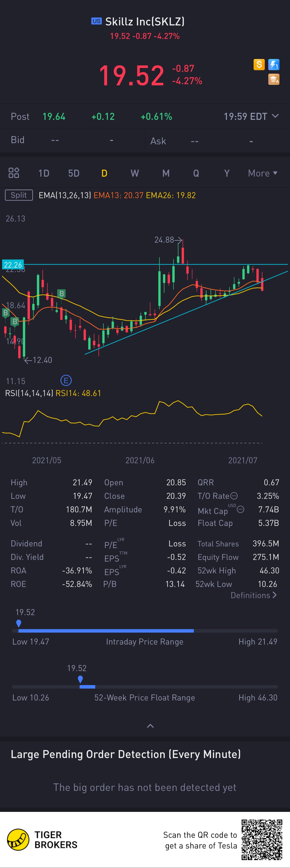Tap the orange stacked coins icon
The image size is (290, 868).
274,79
